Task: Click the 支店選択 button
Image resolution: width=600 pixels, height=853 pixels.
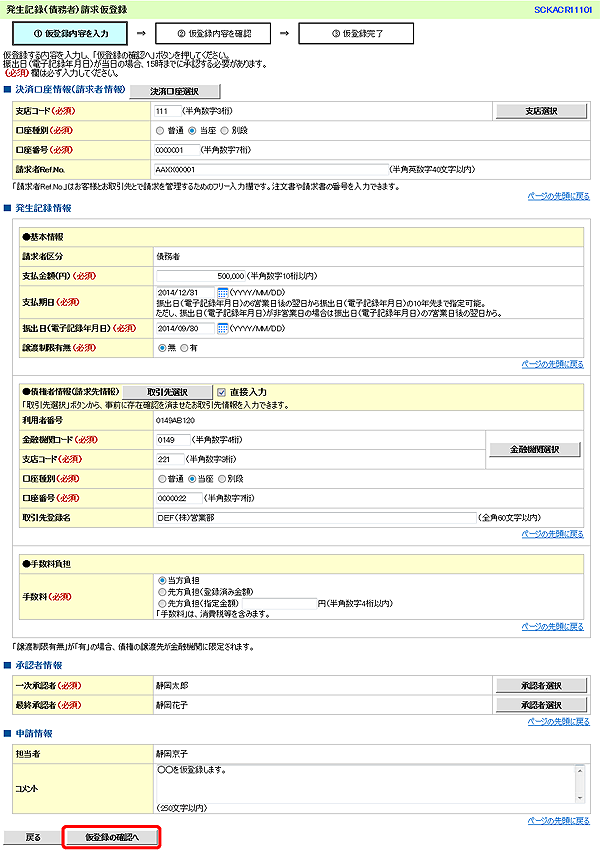Action: 541,111
